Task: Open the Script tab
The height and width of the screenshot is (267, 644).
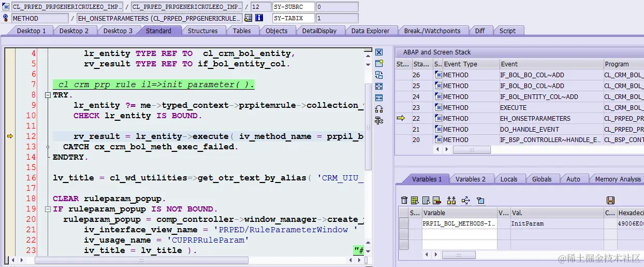Action: pos(507,31)
